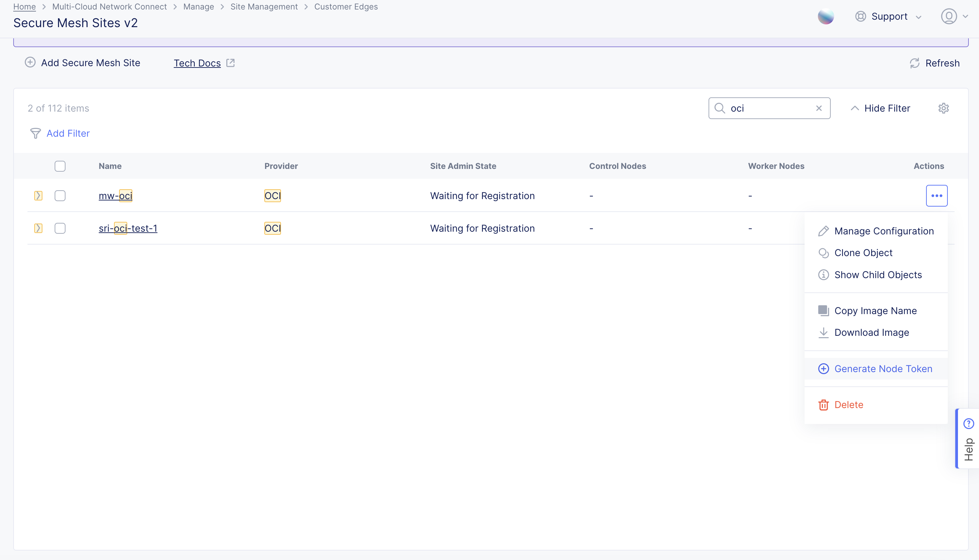This screenshot has width=979, height=560.
Task: Open the user account avatar icon
Action: click(948, 17)
